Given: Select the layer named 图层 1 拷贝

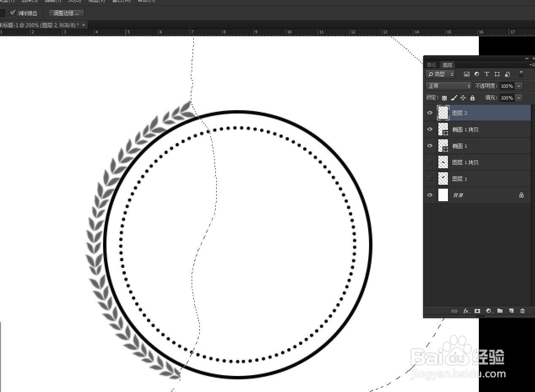Looking at the screenshot, I should 465,162.
